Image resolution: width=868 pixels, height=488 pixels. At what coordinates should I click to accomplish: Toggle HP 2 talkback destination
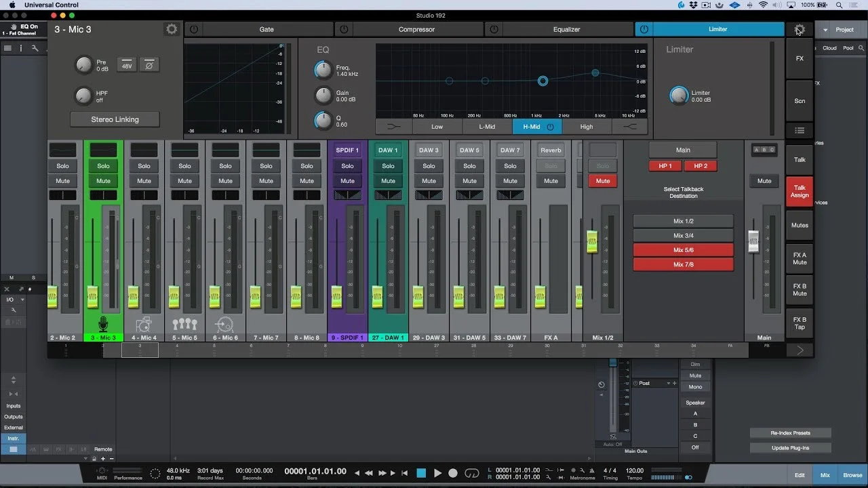701,166
